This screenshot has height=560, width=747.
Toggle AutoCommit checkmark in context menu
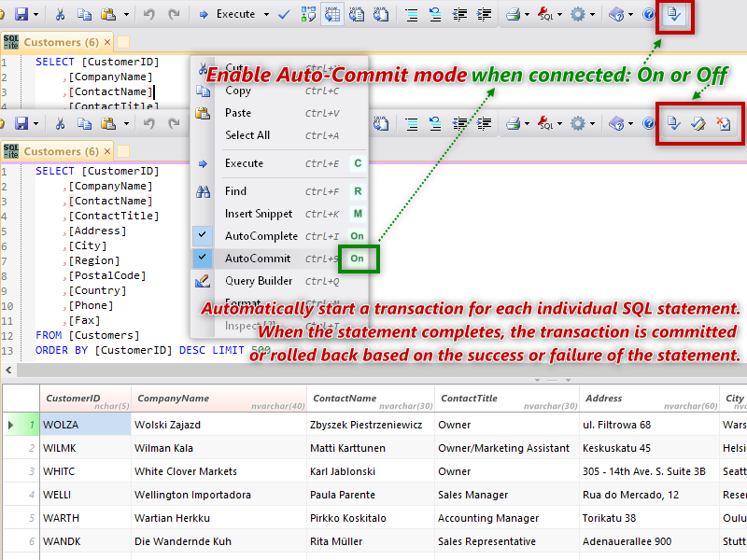[x=203, y=258]
